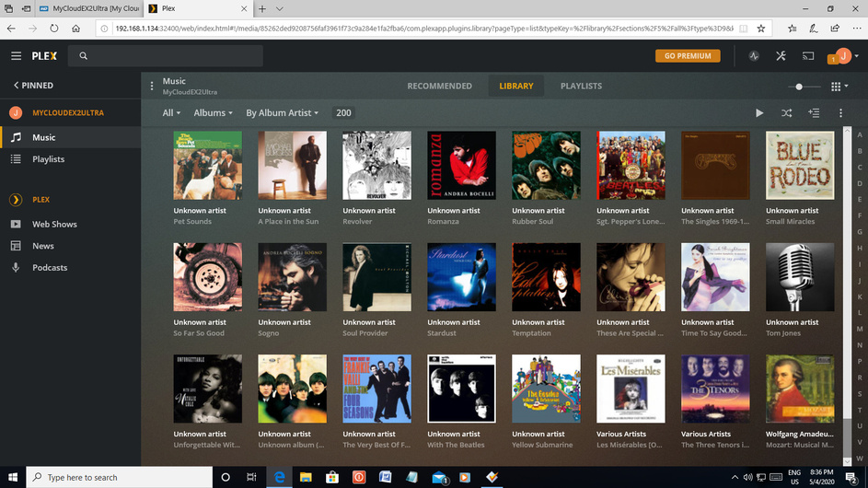Play all albums with the play icon
868x488 pixels.
(759, 113)
